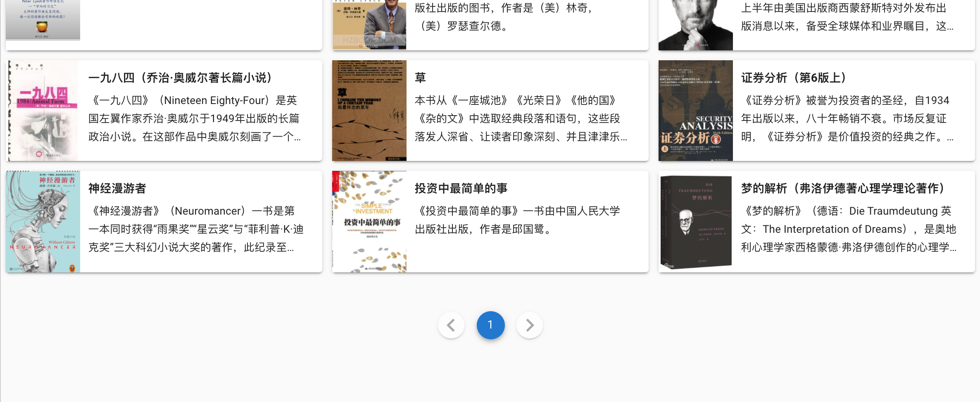Screen dimensions: 980x402
Task: Select the 投资中最简单的事 title
Action: [461, 188]
